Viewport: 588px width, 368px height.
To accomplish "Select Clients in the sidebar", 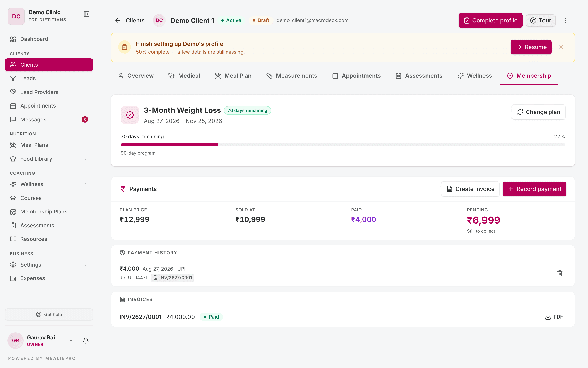I will [49, 65].
